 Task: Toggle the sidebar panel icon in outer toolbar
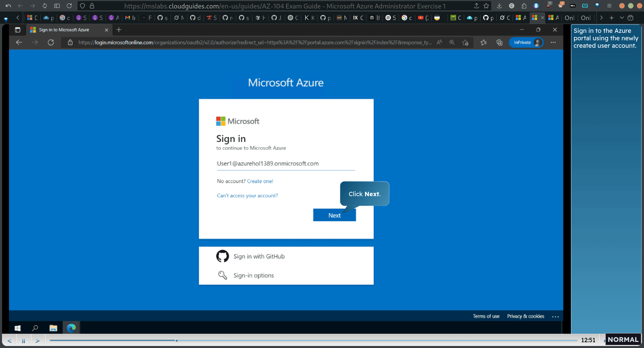[x=57, y=6]
